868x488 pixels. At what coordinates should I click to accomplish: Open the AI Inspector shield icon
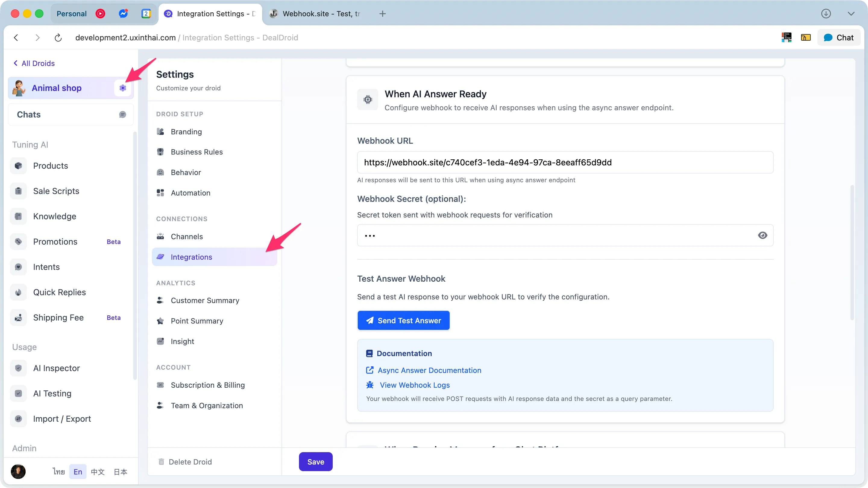point(18,368)
